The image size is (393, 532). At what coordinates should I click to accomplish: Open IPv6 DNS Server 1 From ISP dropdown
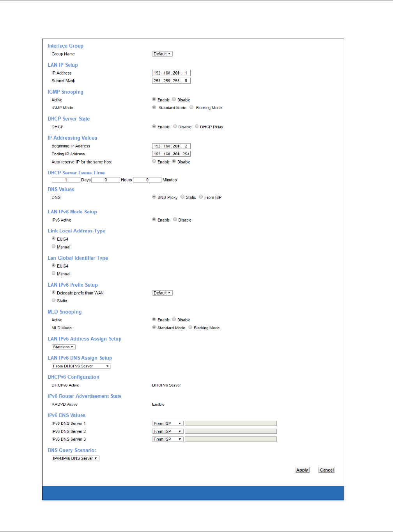(168, 423)
